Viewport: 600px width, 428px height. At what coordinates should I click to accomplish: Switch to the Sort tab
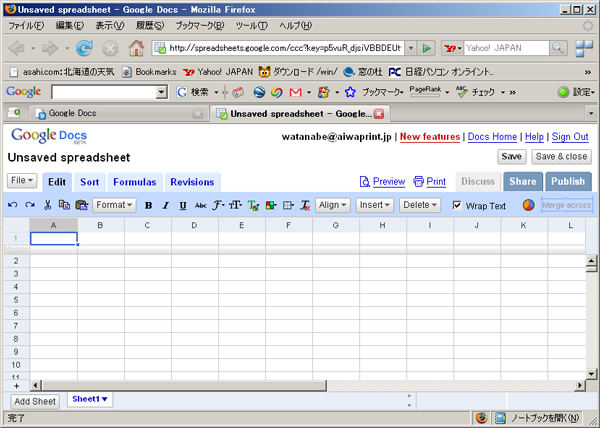click(89, 182)
